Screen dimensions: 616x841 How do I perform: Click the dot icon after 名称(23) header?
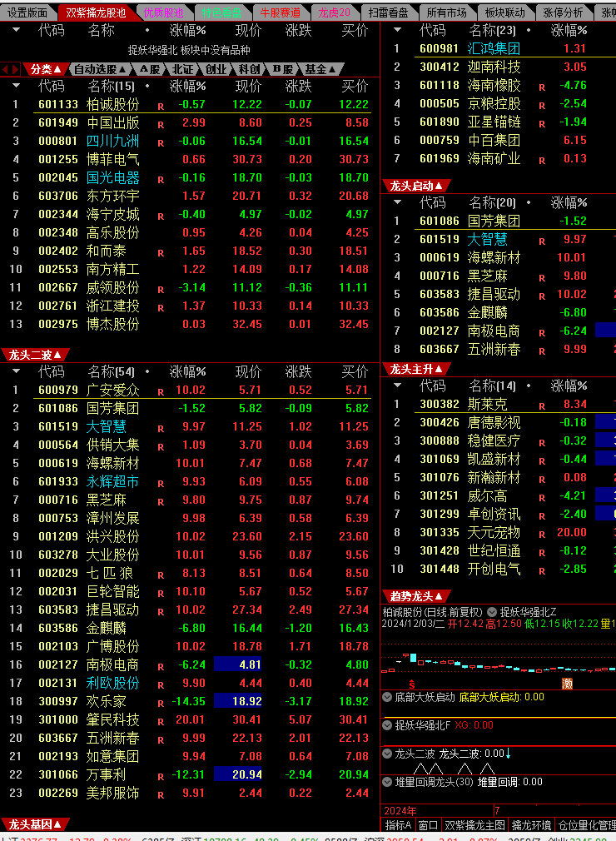(x=528, y=30)
